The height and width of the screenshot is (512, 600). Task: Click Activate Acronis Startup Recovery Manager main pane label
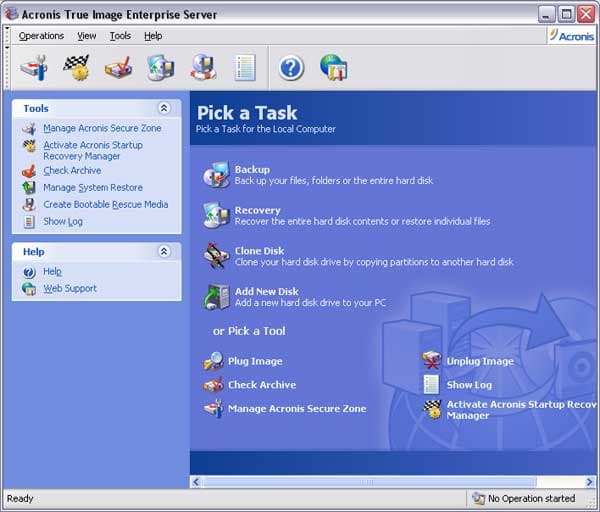[x=521, y=410]
